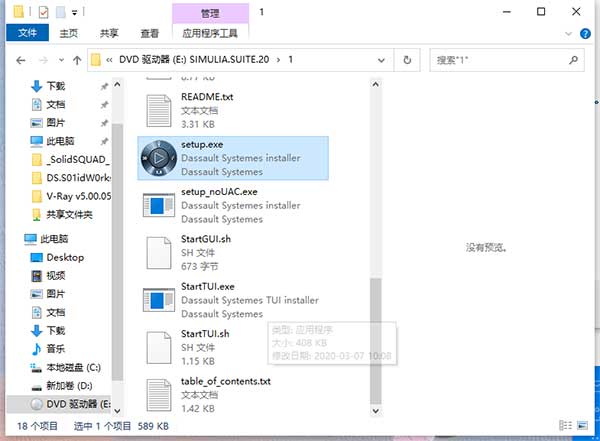Click the StartTUI.sh file icon

point(158,348)
